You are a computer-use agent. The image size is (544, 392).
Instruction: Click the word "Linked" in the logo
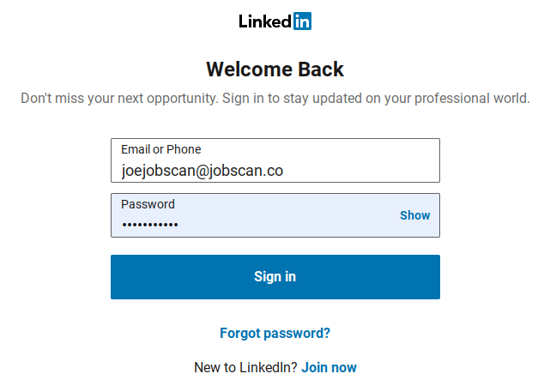tap(265, 21)
